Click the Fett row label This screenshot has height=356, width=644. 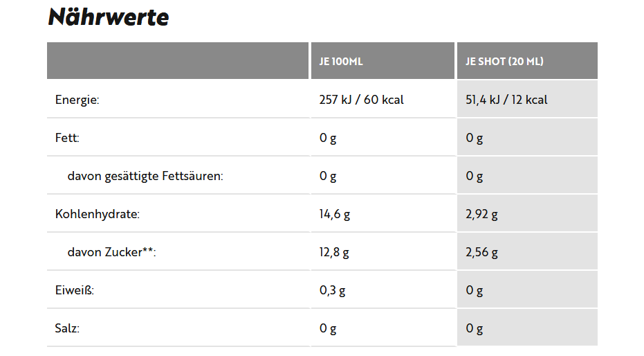[x=67, y=138]
